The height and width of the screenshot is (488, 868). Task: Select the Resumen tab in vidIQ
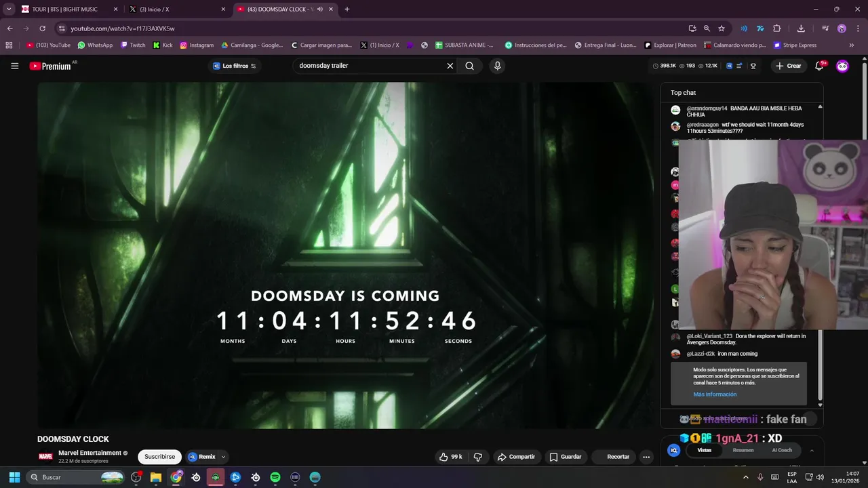[x=743, y=450]
